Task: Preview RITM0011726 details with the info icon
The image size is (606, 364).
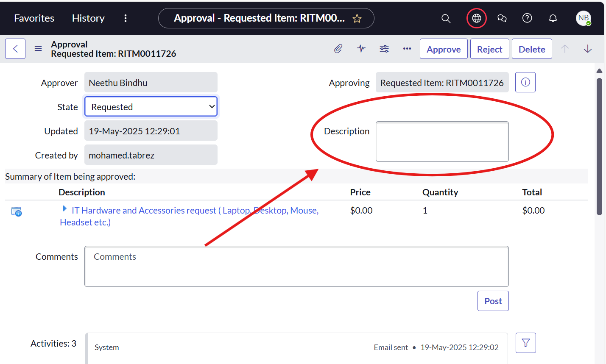Action: pos(525,82)
